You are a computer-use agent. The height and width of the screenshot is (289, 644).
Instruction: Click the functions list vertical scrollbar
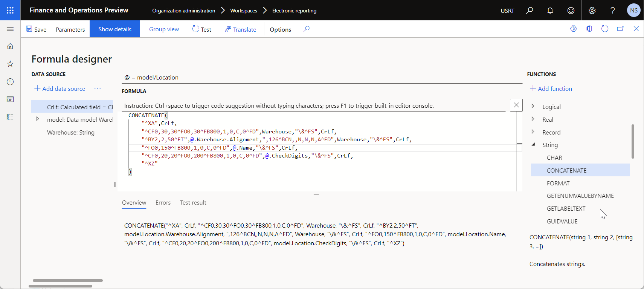point(633,141)
